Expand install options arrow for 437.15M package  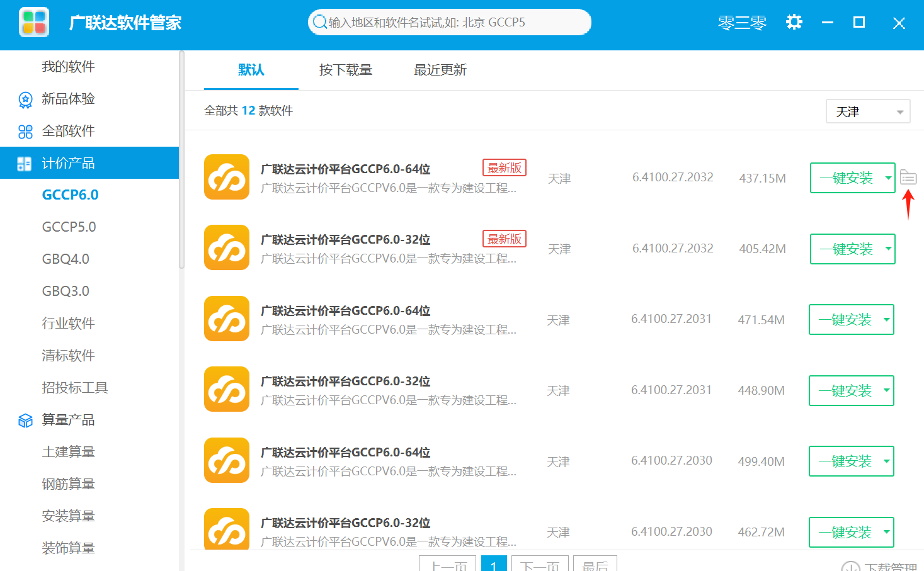[888, 178]
